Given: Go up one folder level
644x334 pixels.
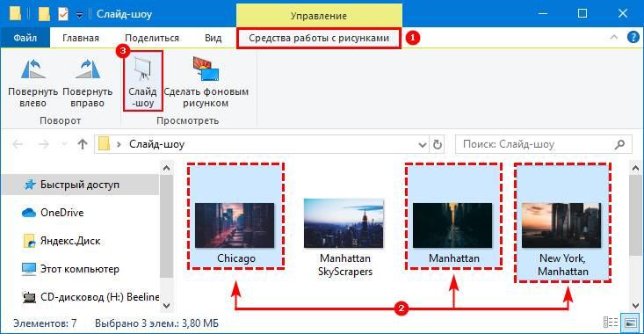Looking at the screenshot, I should [x=83, y=144].
